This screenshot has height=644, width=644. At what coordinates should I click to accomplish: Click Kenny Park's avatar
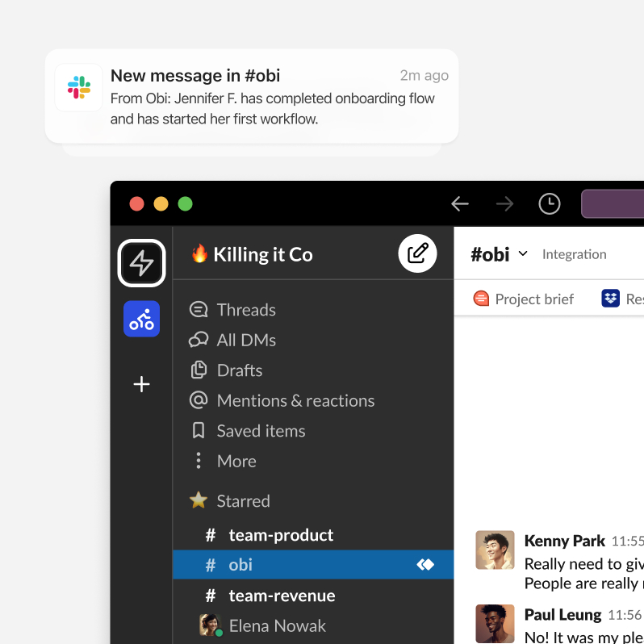tap(495, 550)
